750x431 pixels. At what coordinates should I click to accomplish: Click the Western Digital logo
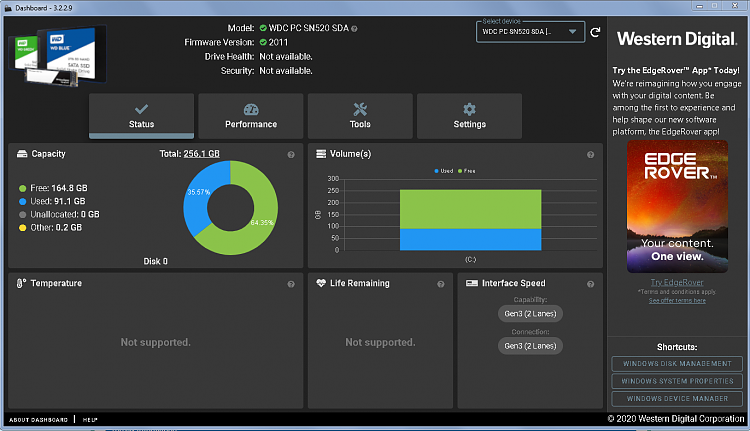point(677,39)
